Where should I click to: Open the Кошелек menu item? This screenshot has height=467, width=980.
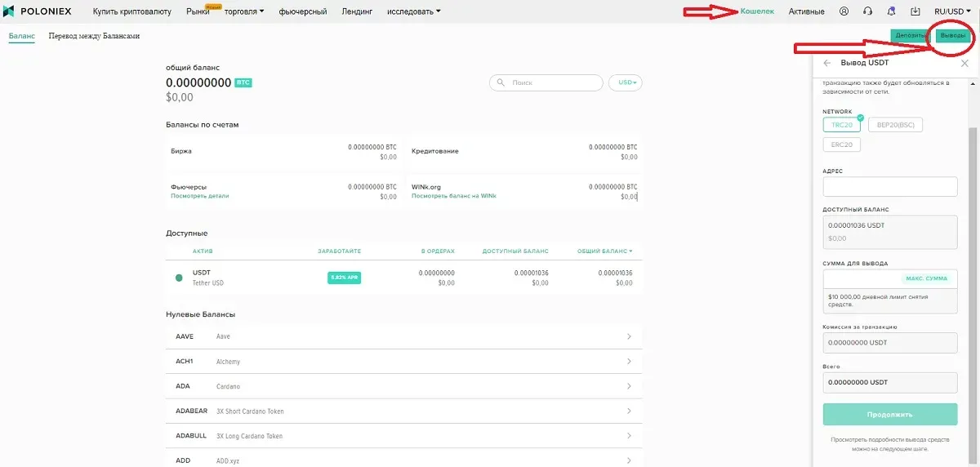[x=757, y=11]
